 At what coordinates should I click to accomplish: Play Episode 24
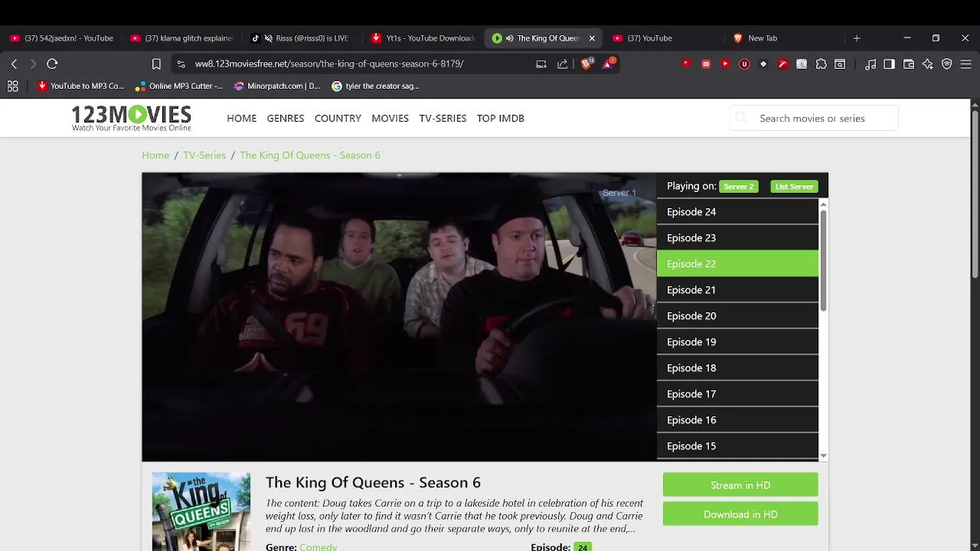[737, 212]
